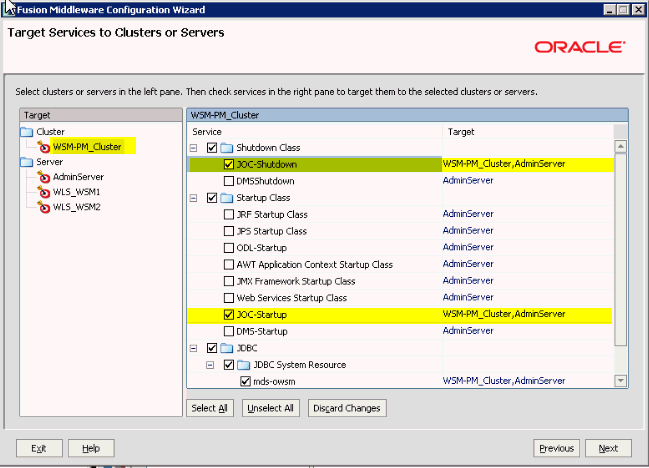The height and width of the screenshot is (468, 649).
Task: Click the Server folder icon
Action: pyautogui.click(x=27, y=162)
